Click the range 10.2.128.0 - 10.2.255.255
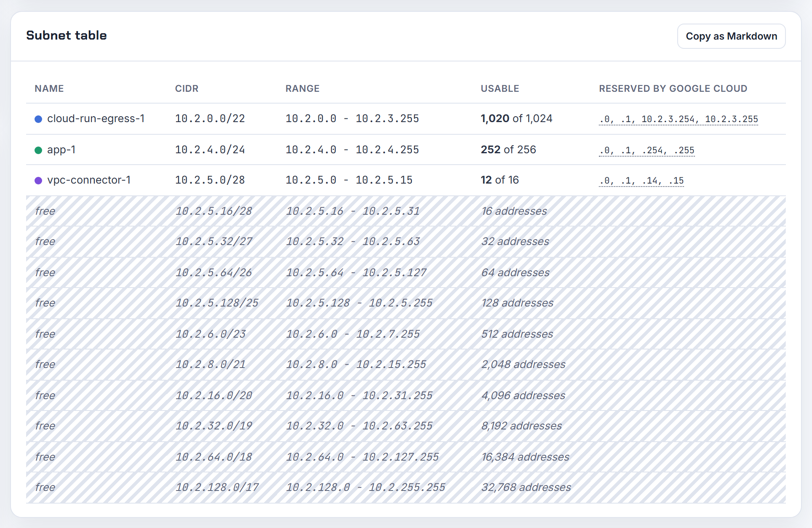The width and height of the screenshot is (812, 528). 366,487
